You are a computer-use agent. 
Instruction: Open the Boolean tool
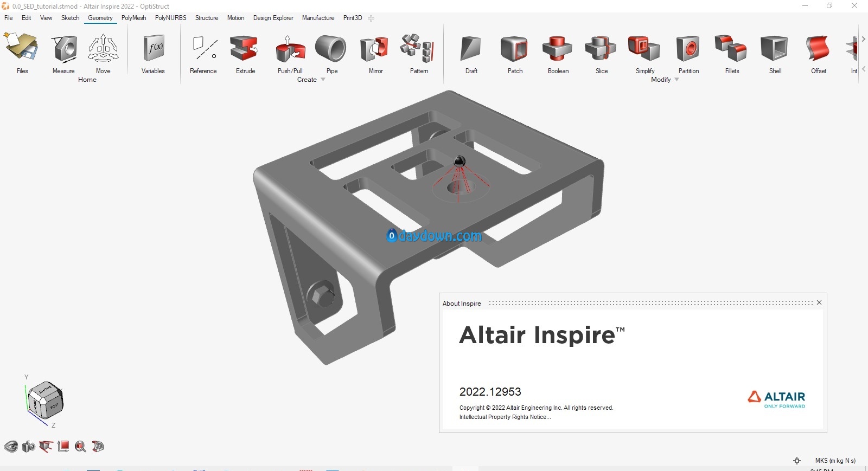(558, 48)
